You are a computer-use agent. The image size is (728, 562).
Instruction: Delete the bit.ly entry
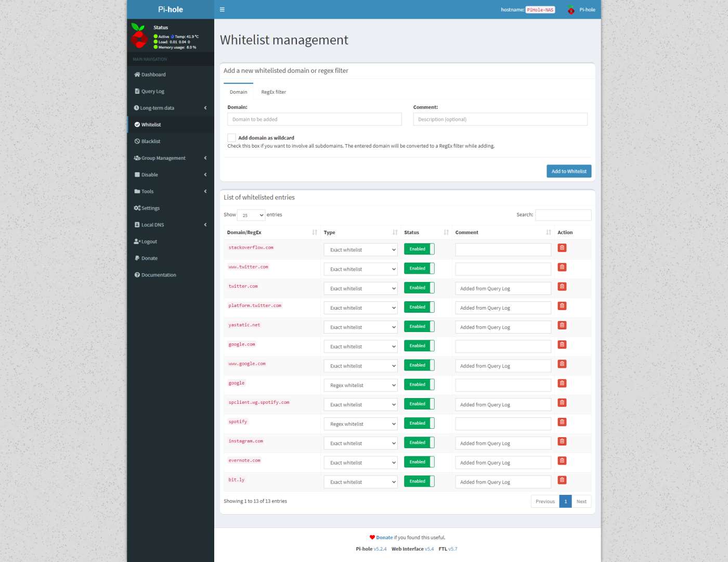click(562, 480)
